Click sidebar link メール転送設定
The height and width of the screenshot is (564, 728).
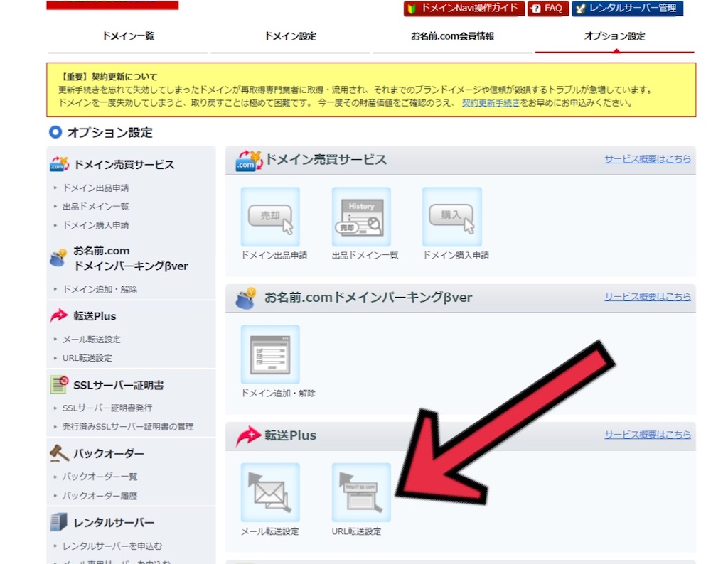coord(92,340)
